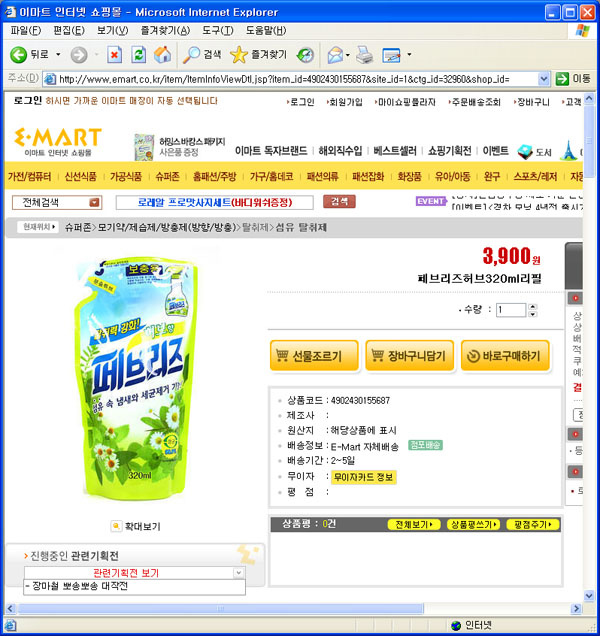Click the Refresh page icon
This screenshot has height=636, width=600.
point(138,55)
